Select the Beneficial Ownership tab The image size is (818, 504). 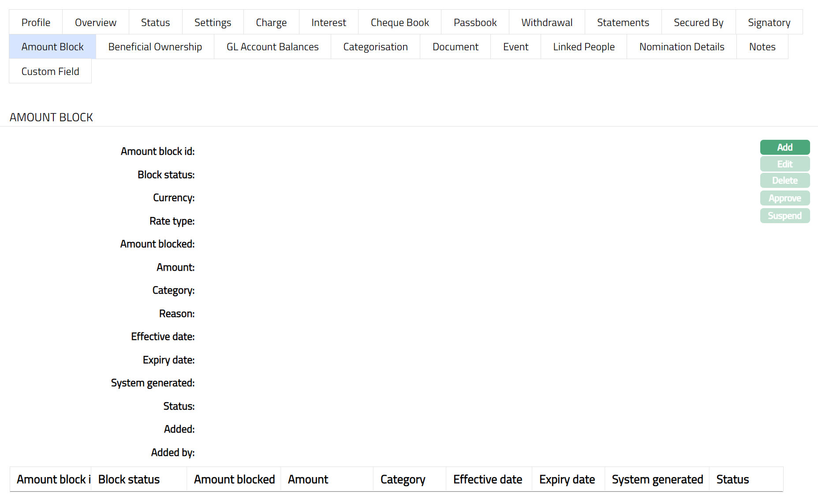point(155,47)
